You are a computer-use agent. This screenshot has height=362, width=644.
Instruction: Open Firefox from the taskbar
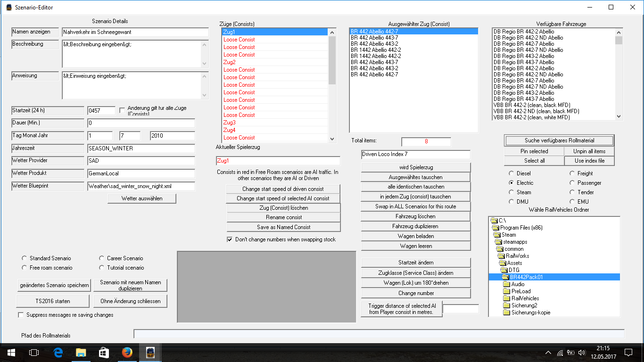(127, 352)
